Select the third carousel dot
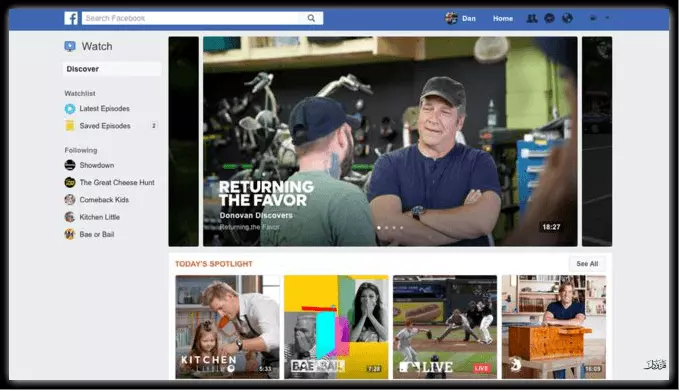This screenshot has height=390, width=679. coord(394,228)
